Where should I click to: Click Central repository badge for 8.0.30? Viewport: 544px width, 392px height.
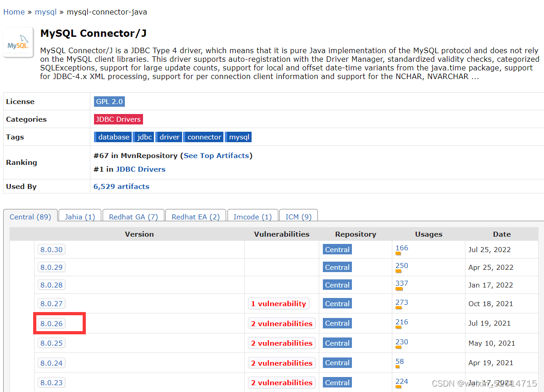(x=337, y=249)
